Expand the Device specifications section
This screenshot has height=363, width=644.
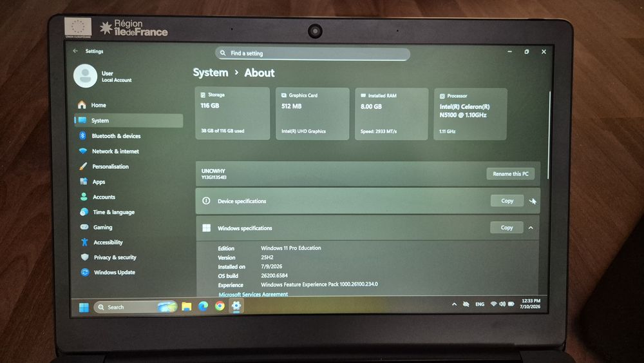click(x=533, y=201)
